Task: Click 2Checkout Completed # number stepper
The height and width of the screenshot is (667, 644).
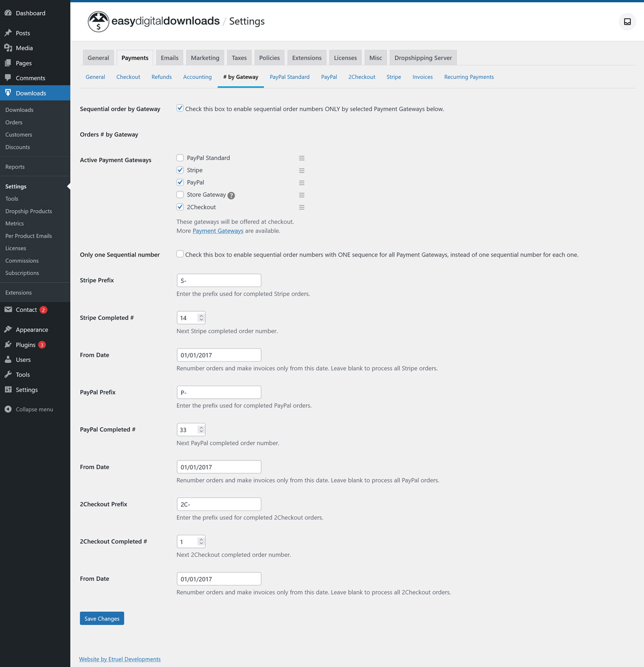Action: [201, 541]
